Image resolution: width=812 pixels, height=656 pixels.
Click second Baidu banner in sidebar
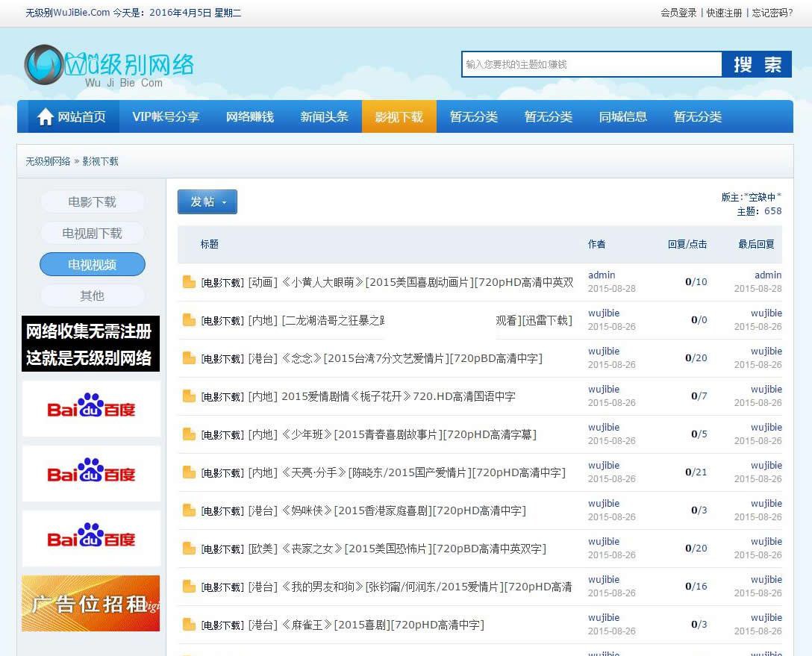point(91,473)
